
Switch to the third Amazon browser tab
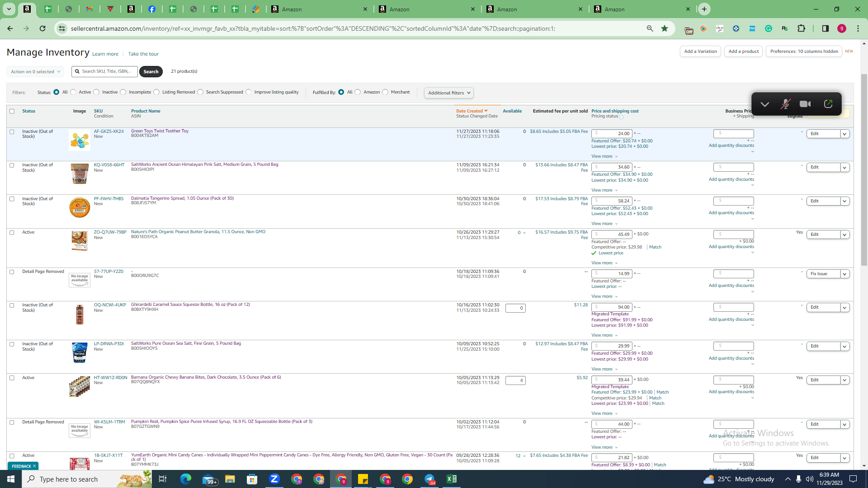click(535, 9)
